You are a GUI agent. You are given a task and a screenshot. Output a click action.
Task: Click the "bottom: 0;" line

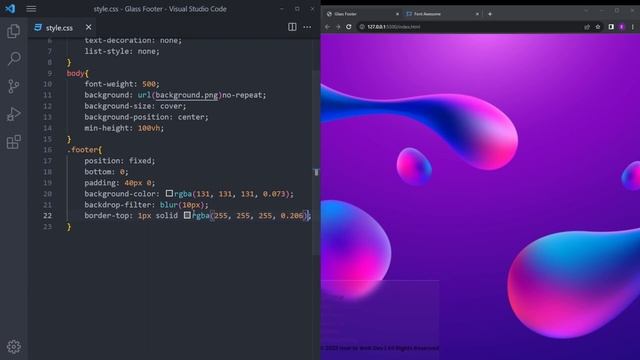coord(106,172)
